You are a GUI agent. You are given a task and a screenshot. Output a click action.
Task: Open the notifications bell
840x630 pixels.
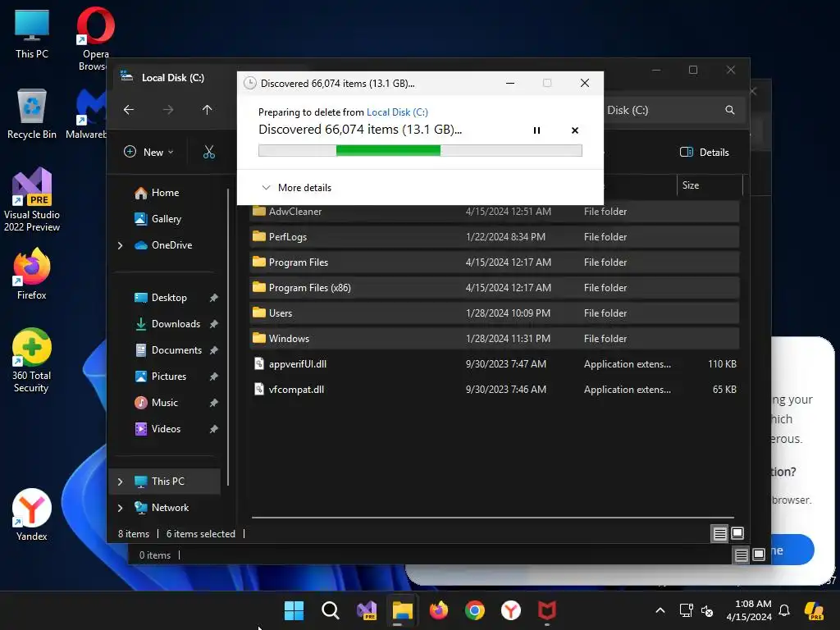[784, 610]
